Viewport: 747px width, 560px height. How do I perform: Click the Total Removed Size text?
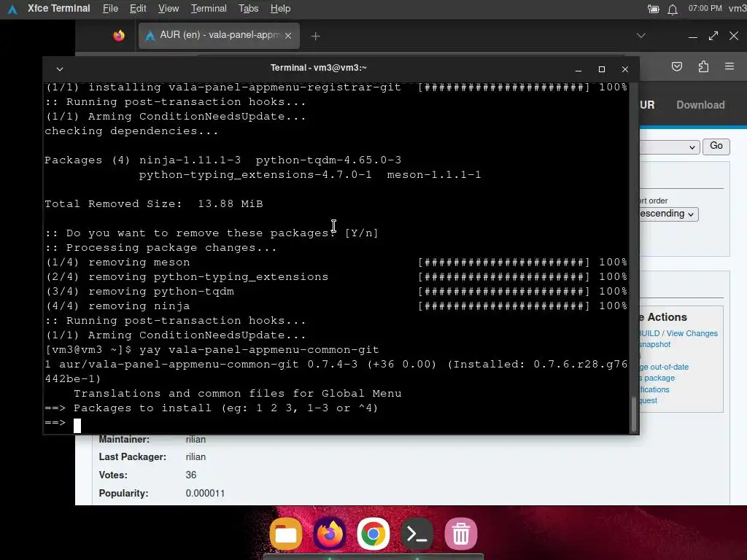point(153,204)
